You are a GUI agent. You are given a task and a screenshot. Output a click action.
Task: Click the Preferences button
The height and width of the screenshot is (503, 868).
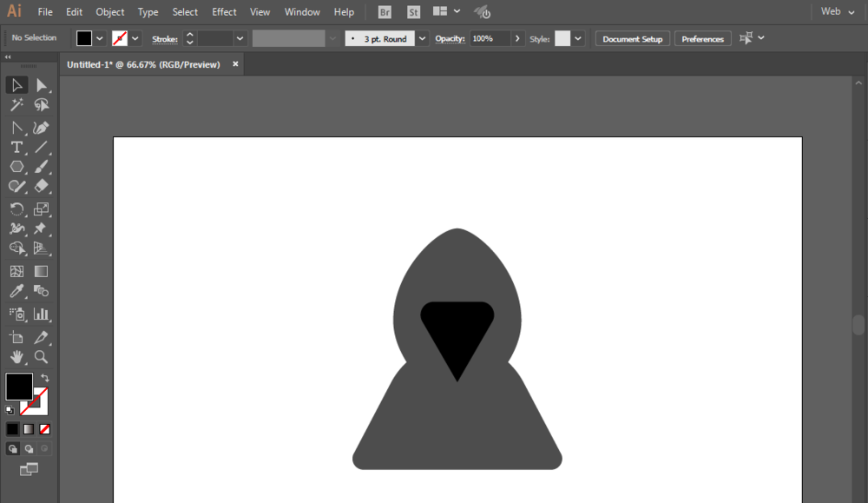702,39
